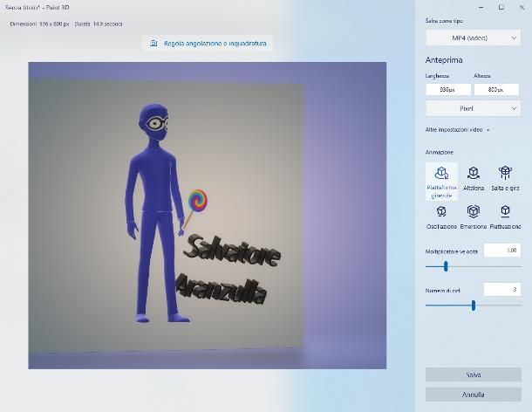532x412 pixels.
Task: Select Piattaforma girevole animation
Action: click(x=441, y=182)
